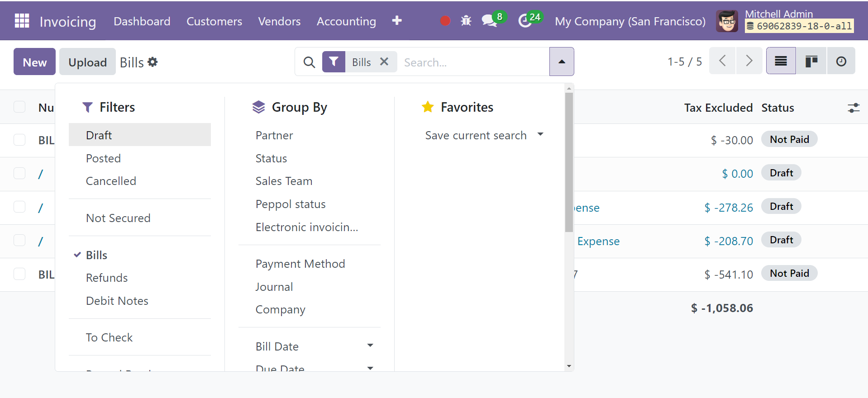Click the funnel icon in Bills facet

334,62
